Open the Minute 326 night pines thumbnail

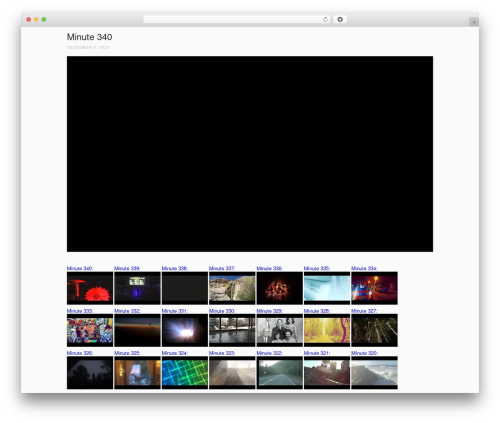coord(90,373)
